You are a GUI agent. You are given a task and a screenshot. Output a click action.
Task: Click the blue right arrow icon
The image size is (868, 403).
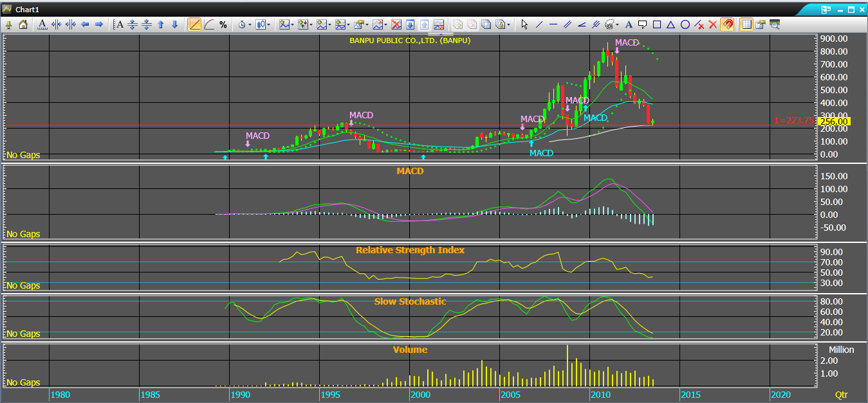pyautogui.click(x=99, y=24)
